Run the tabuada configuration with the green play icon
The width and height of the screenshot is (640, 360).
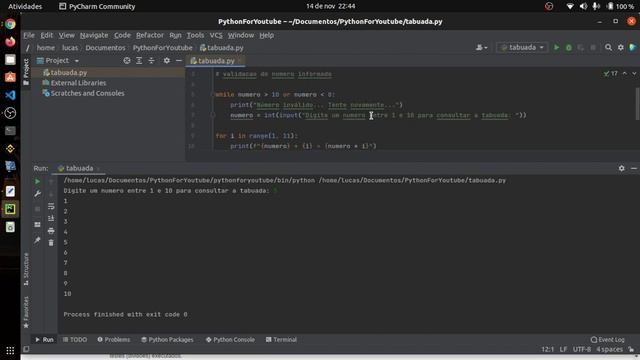[556, 48]
